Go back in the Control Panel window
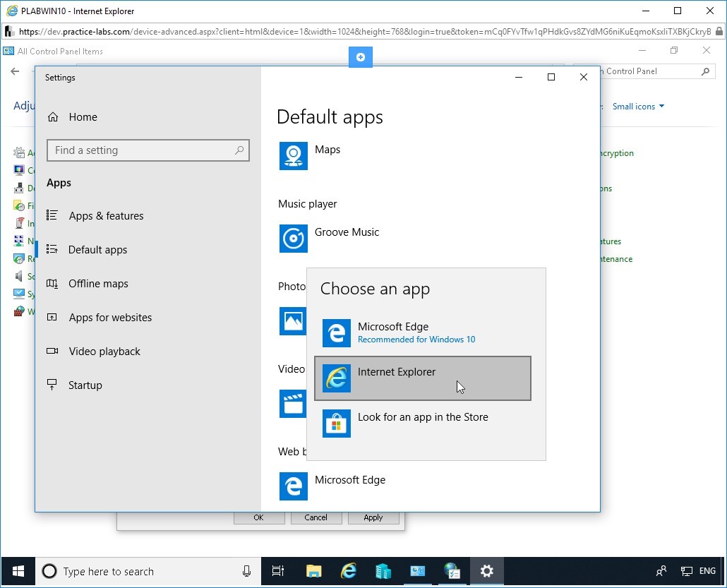727x588 pixels. coord(16,71)
